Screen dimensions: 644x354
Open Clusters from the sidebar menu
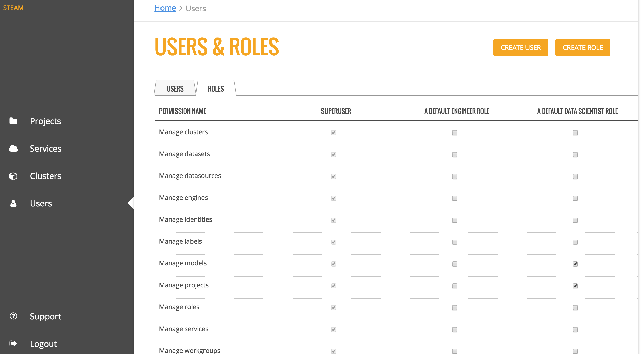pos(46,176)
